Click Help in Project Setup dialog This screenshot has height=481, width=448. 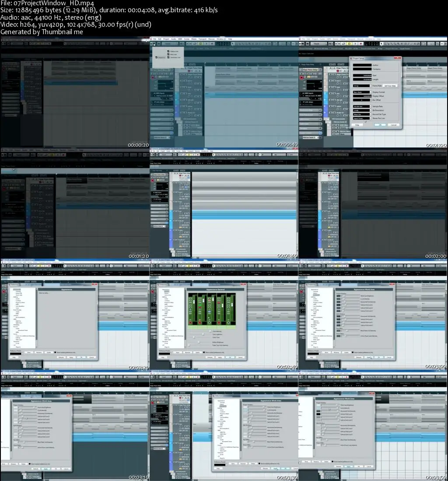pyautogui.click(x=357, y=125)
